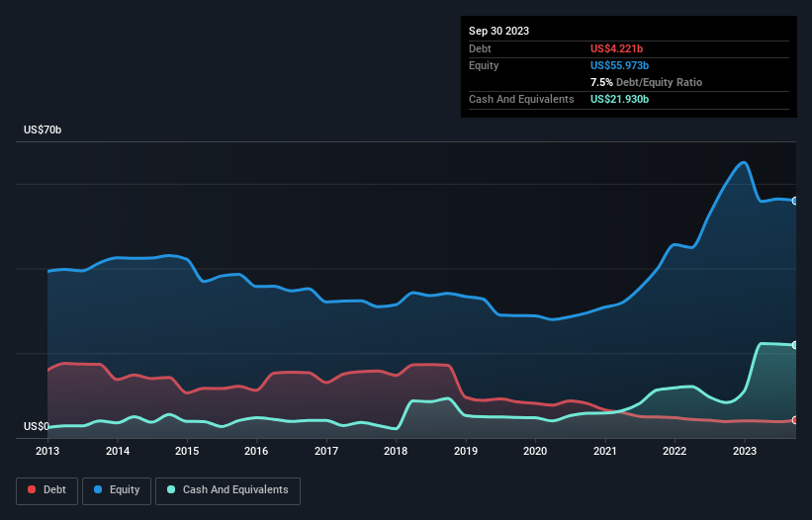Click the Cash And Equivalents endpoint marker
This screenshot has width=812, height=520.
[795, 345]
